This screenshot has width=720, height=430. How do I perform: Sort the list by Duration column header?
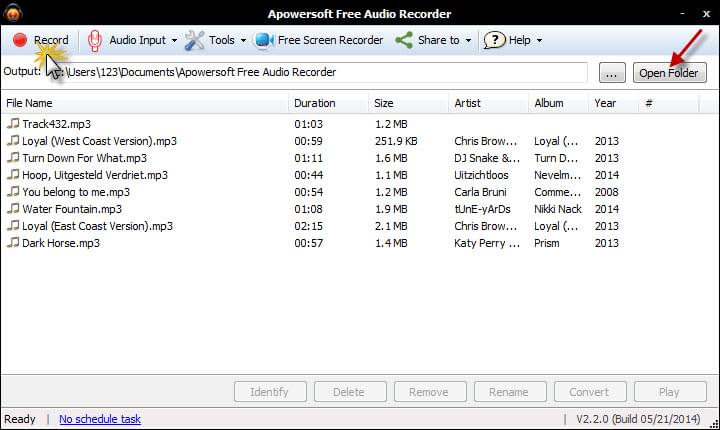point(315,103)
